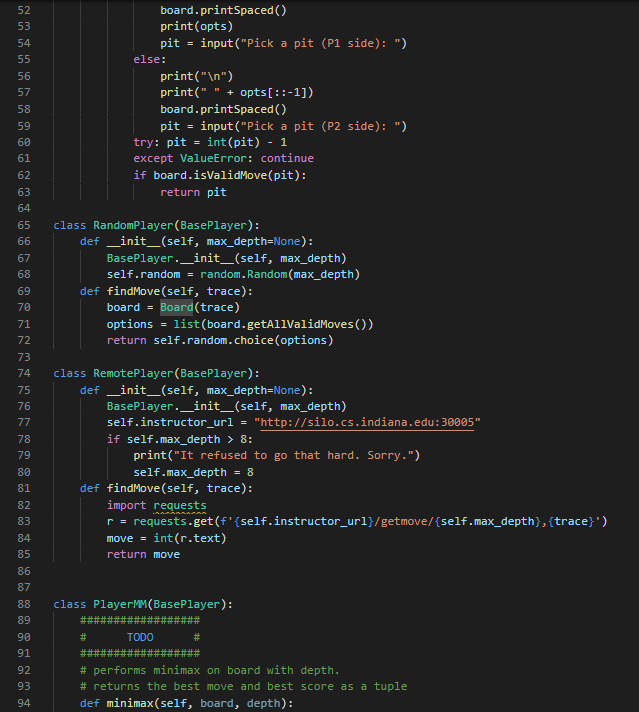Click the string "Pick a pit (P1 side): "
Image resolution: width=639 pixels, height=712 pixels.
320,43
